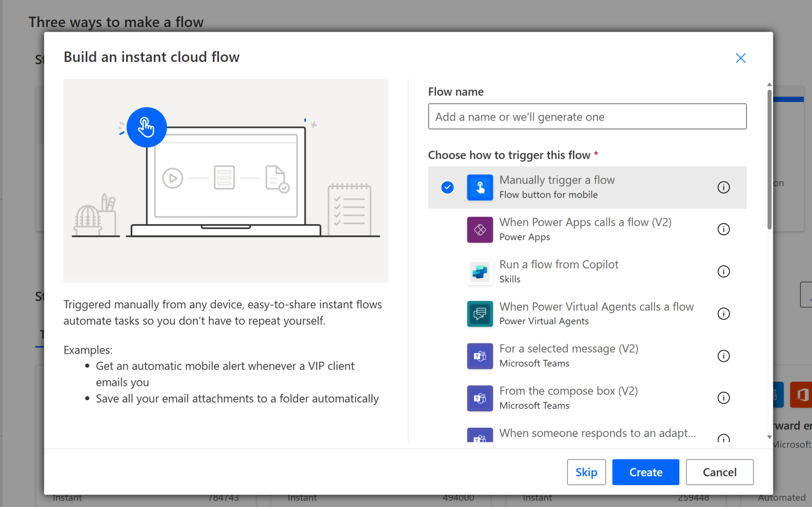
Task: Click the Teams icon for selected message trigger
Action: [479, 356]
